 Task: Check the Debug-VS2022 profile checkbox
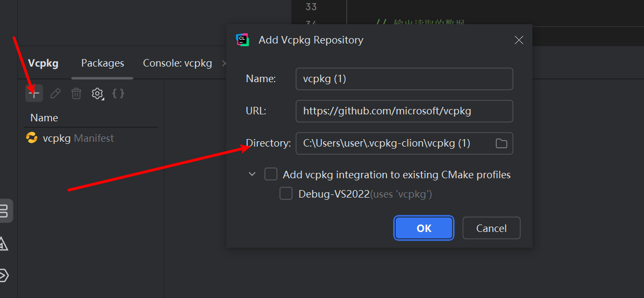(x=286, y=194)
